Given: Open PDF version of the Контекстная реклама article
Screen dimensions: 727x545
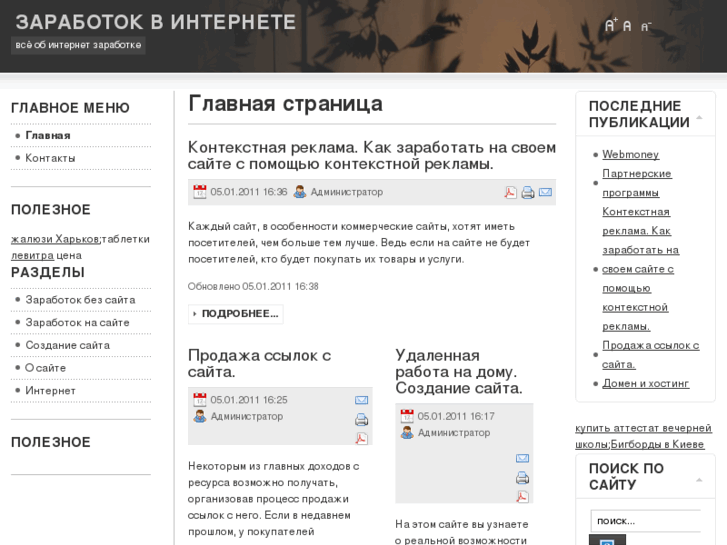Looking at the screenshot, I should tap(511, 192).
